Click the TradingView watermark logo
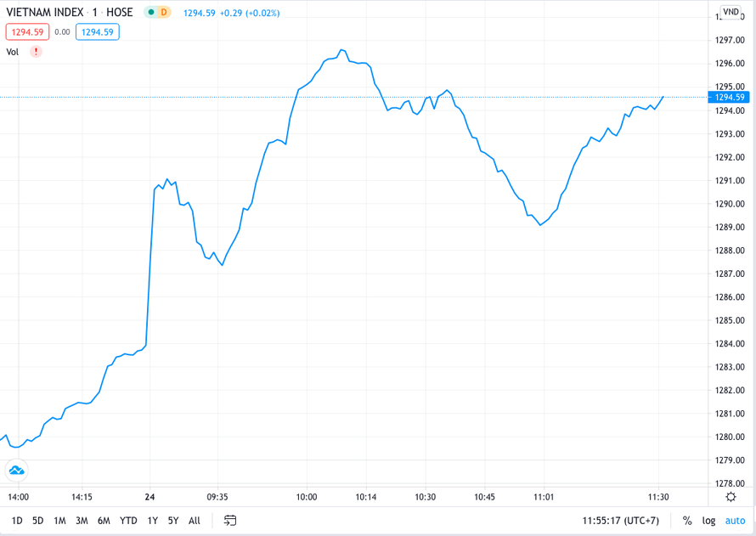756x536 pixels. click(16, 470)
